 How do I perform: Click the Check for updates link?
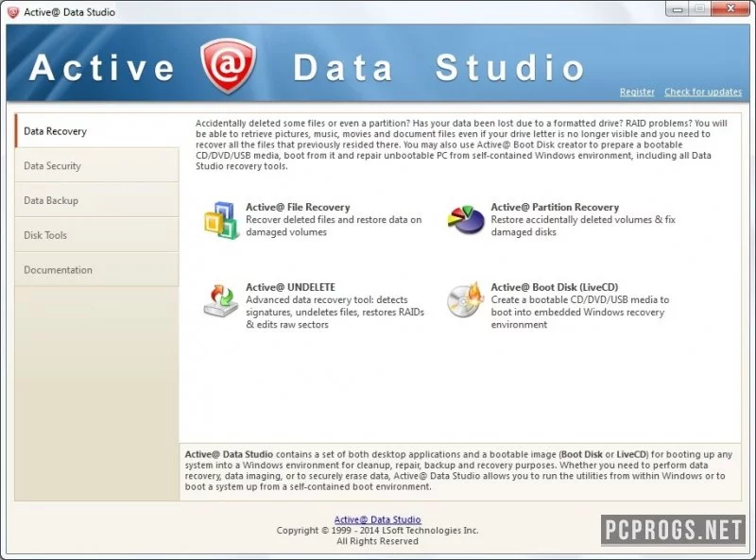(x=703, y=92)
